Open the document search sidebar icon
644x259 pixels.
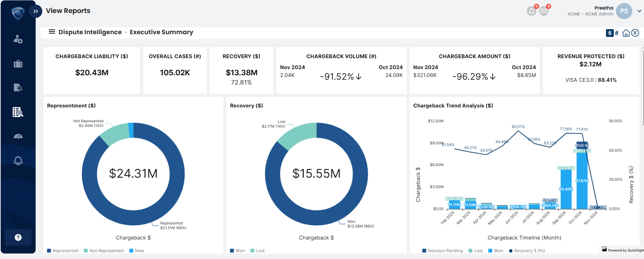[18, 88]
